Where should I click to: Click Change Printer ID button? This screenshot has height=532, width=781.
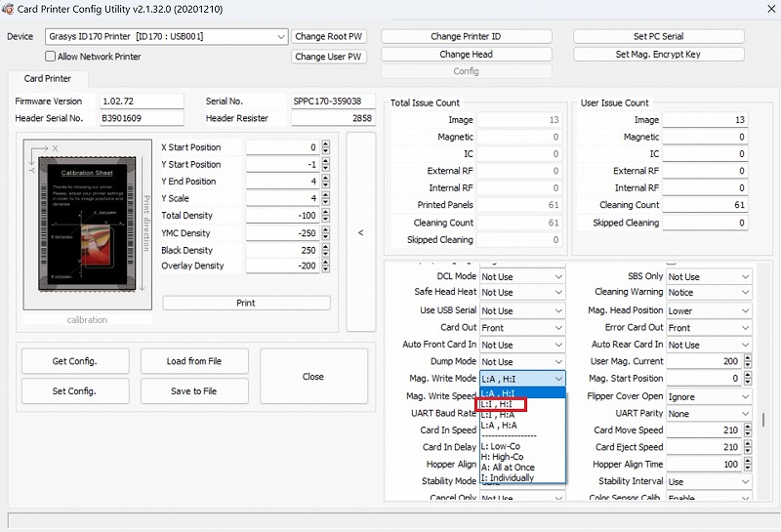467,36
